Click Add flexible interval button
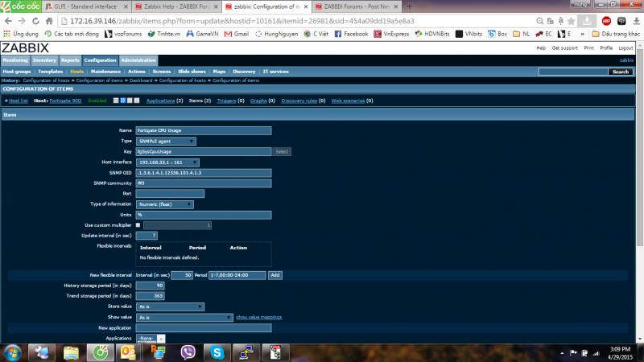 [275, 275]
